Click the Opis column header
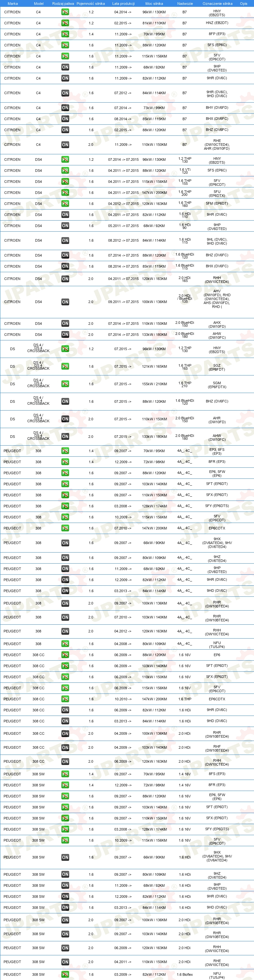The width and height of the screenshot is (254, 980). (x=243, y=4)
